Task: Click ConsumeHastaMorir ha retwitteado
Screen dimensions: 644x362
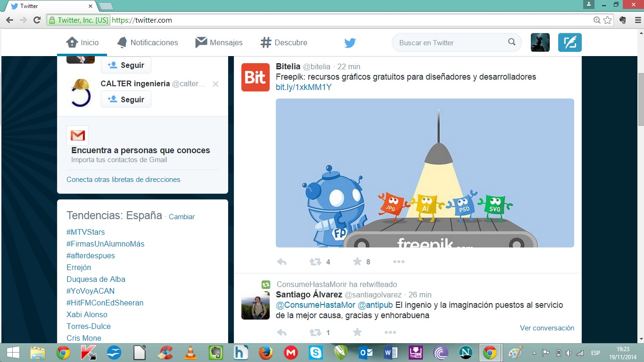Action: pos(337,284)
